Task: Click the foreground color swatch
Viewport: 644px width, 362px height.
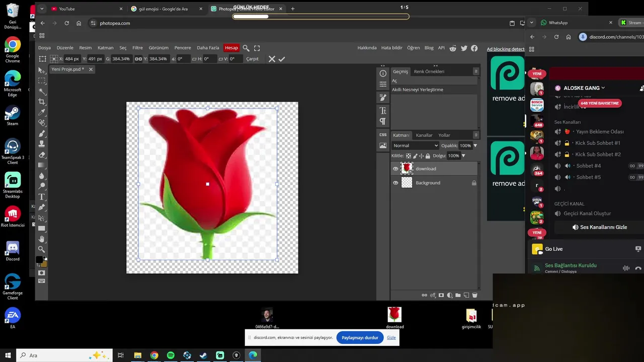Action: click(x=40, y=260)
